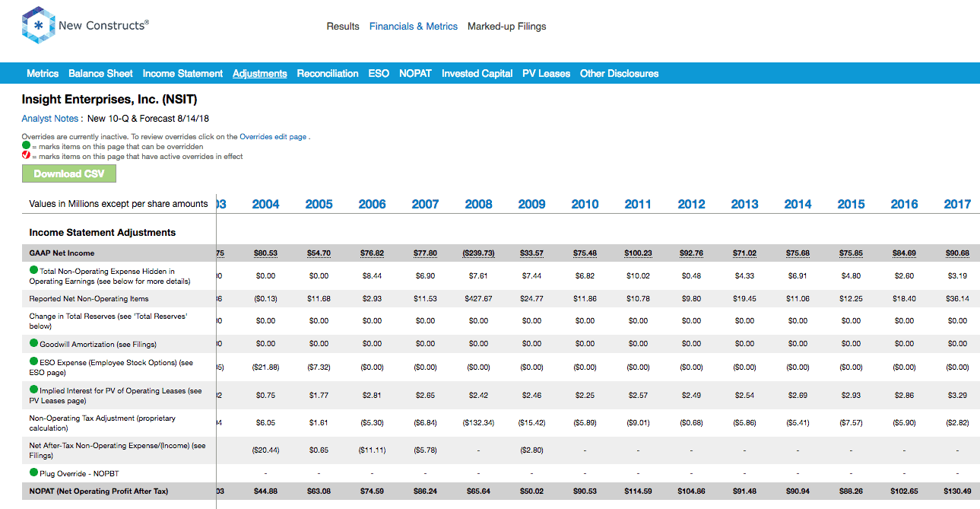Click the Download CSV button
The image size is (980, 509).
click(68, 173)
